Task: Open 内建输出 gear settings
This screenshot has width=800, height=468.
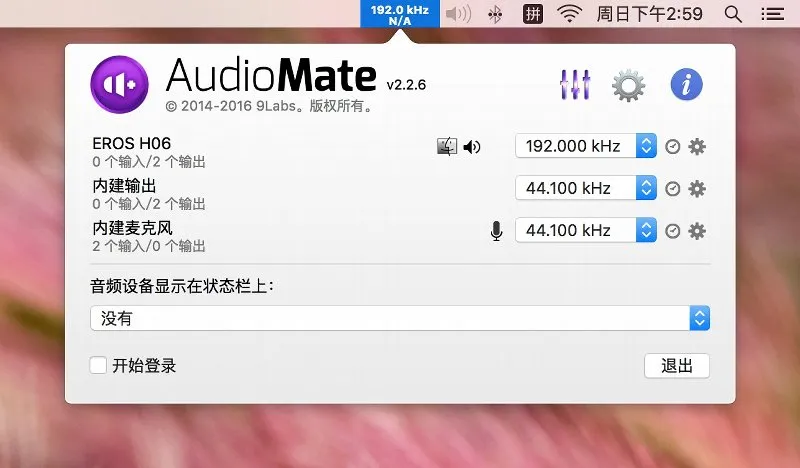Action: click(x=697, y=189)
